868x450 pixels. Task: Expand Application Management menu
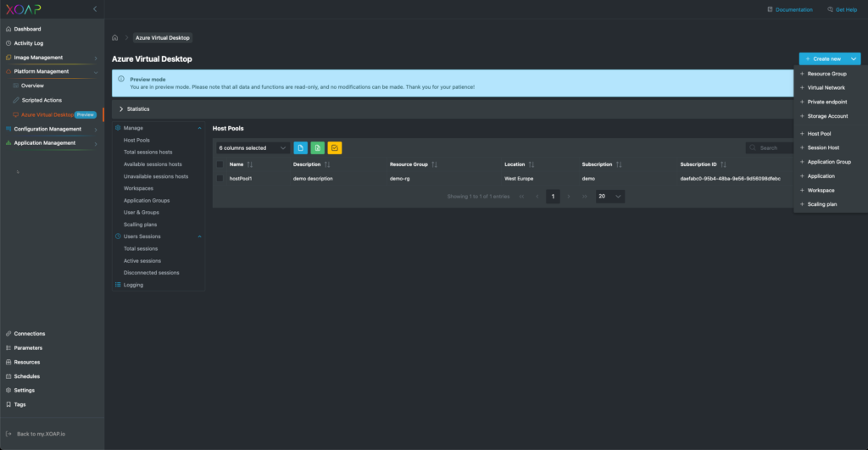click(x=96, y=143)
